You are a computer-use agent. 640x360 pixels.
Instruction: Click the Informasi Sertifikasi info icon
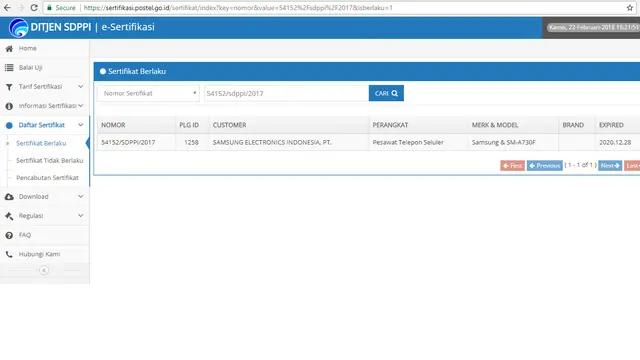tap(9, 106)
